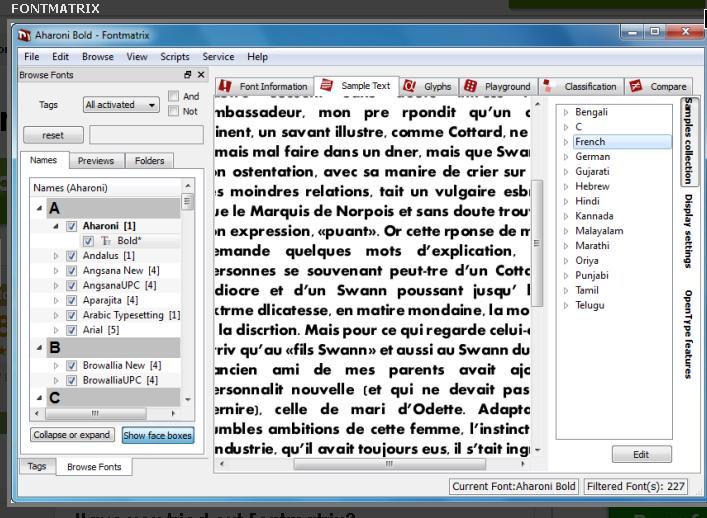The image size is (707, 518).
Task: Uncheck the Aparajita checkbox
Action: pos(71,300)
